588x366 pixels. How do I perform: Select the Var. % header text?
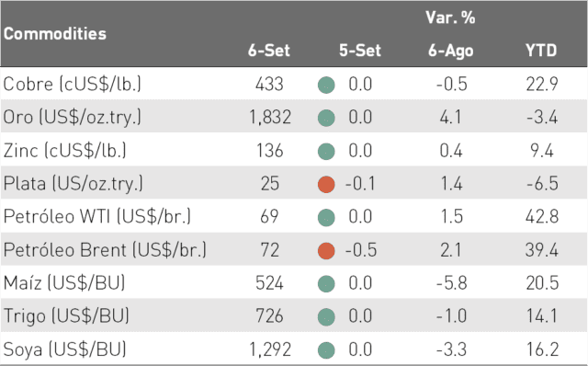tap(450, 17)
